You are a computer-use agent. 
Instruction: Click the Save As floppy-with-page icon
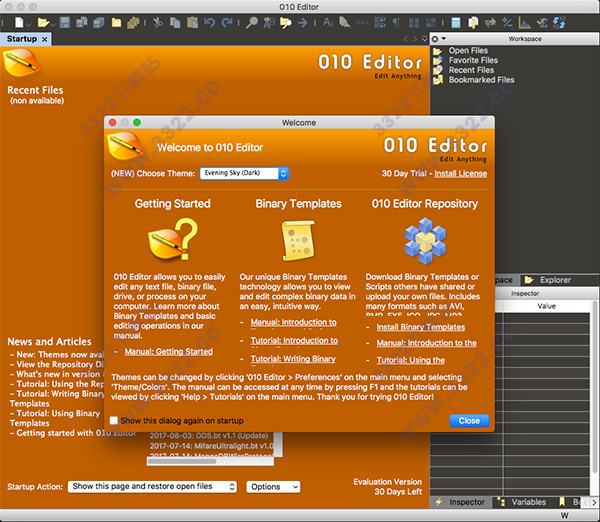tap(82, 23)
